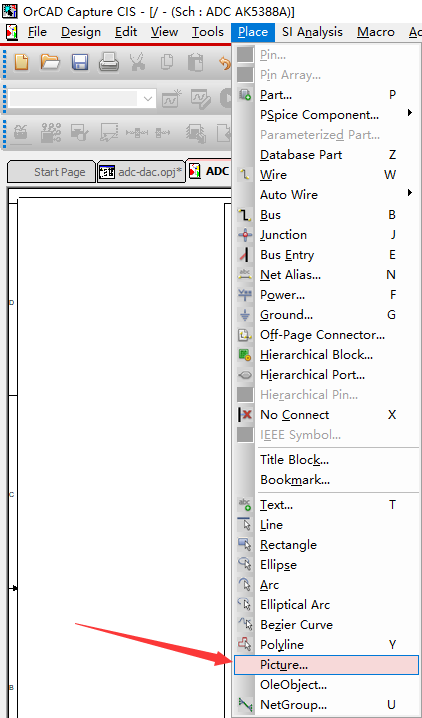Screen dimensions: 422x718
Task: Click the open folder toolbar icon
Action: point(50,62)
